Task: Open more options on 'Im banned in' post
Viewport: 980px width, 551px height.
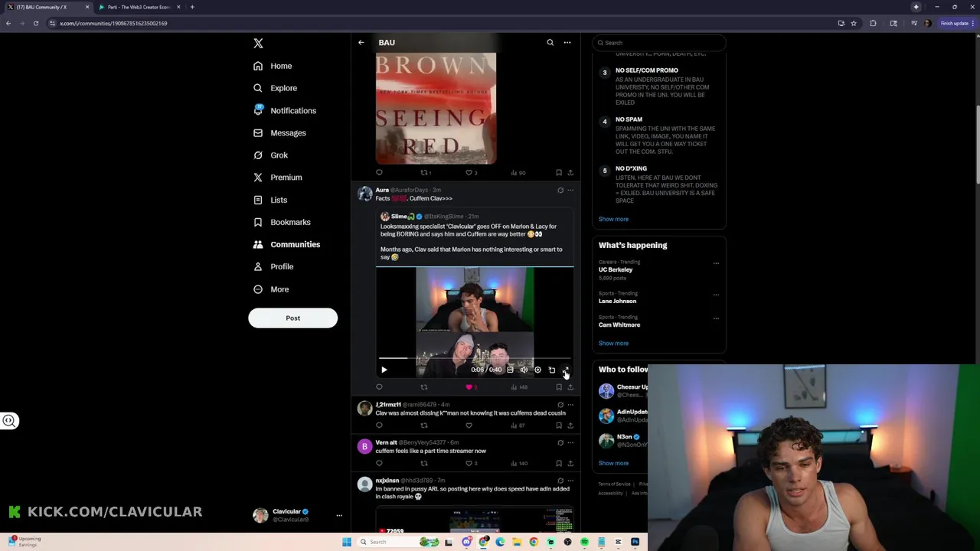Action: [570, 481]
